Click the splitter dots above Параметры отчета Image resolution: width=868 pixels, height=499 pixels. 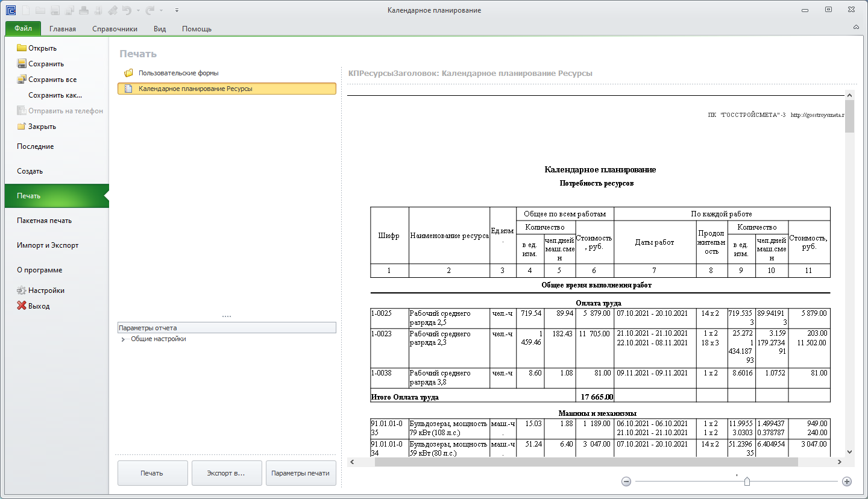tap(227, 316)
